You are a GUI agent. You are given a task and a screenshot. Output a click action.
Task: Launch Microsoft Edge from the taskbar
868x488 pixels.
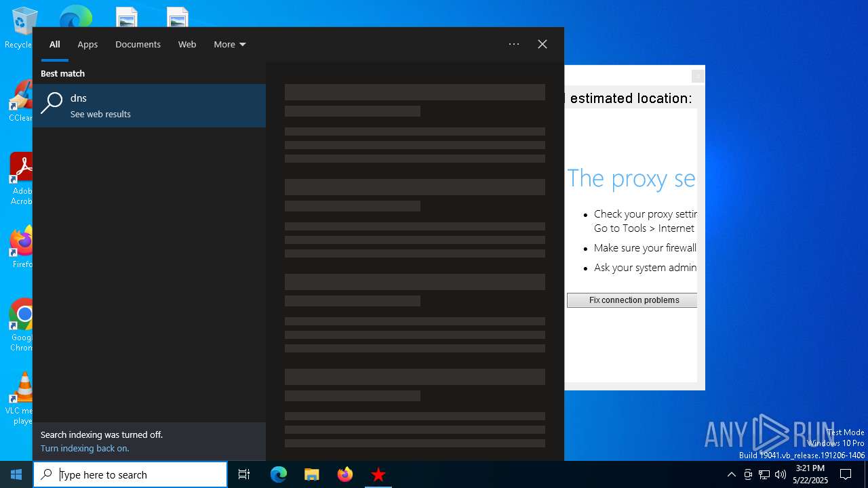(x=279, y=474)
